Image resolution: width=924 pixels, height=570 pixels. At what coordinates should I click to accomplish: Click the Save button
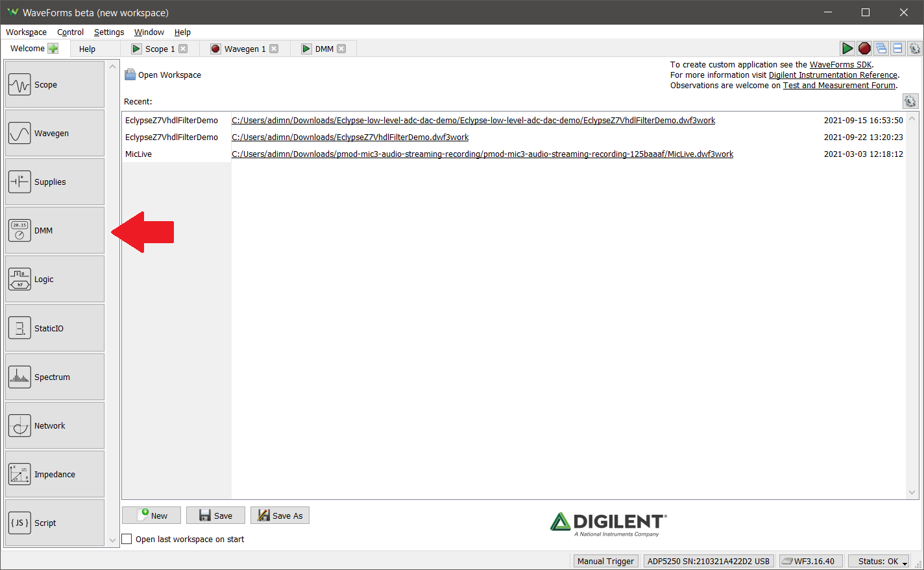(215, 516)
